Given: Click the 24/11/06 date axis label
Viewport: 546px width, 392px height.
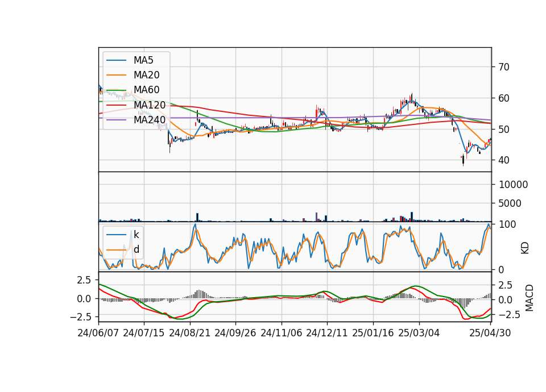Looking at the screenshot, I should tap(281, 333).
